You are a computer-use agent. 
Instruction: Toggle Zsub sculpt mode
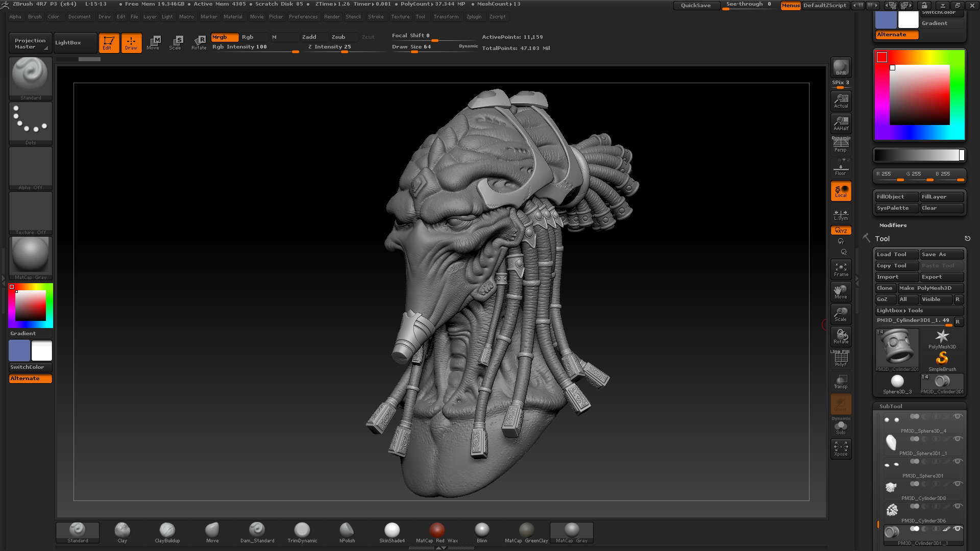click(x=344, y=37)
